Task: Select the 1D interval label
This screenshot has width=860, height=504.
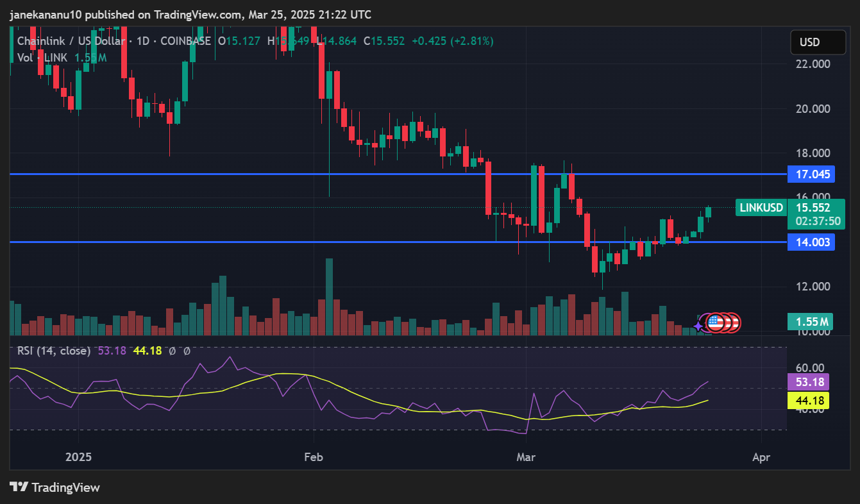Action: 143,41
